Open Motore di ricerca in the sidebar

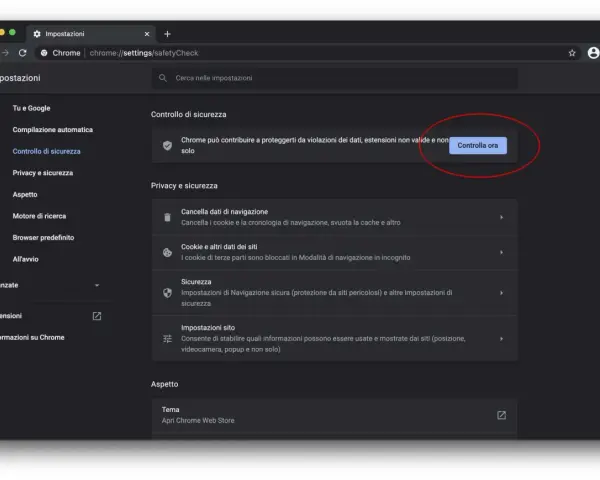click(x=39, y=216)
